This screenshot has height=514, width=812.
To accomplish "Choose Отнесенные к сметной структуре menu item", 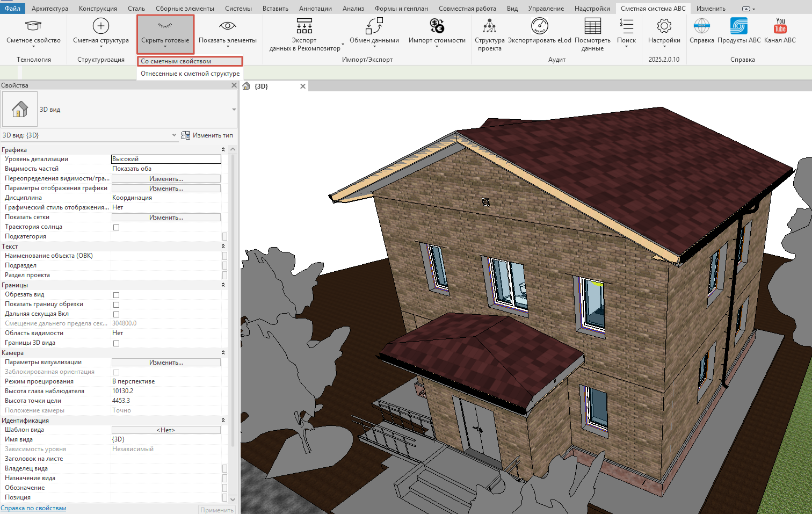I will (190, 74).
